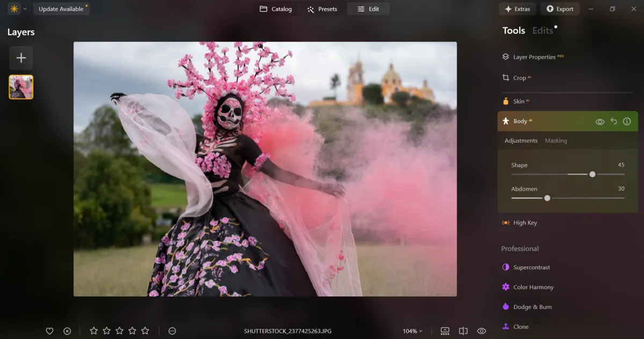Add a new layer with the plus button
The height and width of the screenshot is (339, 644).
[21, 57]
